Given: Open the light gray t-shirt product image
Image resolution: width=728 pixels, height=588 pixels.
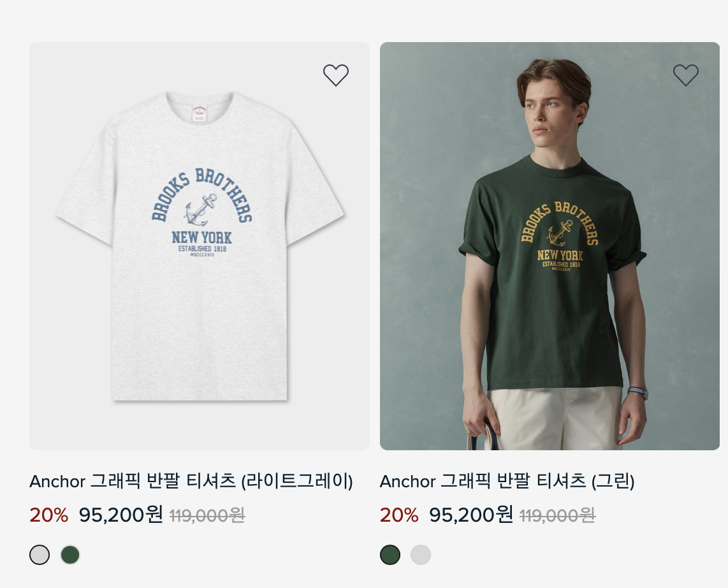Looking at the screenshot, I should pos(200,246).
